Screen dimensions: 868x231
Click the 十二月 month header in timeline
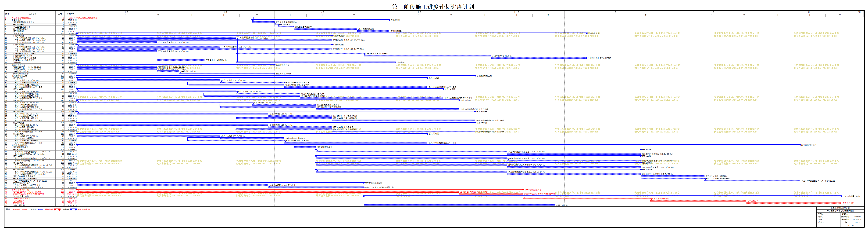pos(614,12)
